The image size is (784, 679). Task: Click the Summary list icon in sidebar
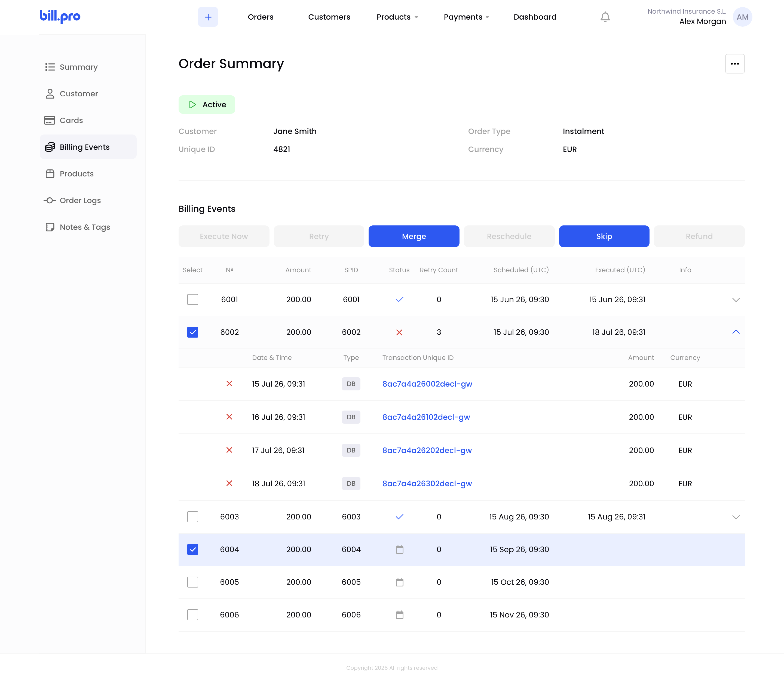pyautogui.click(x=50, y=67)
